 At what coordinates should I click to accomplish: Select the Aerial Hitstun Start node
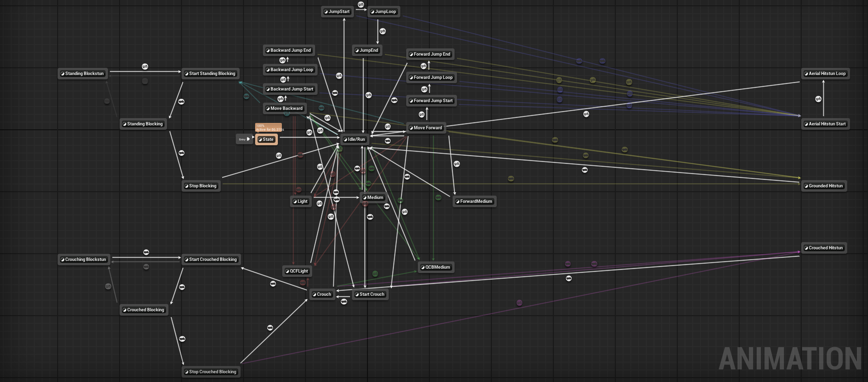click(825, 124)
